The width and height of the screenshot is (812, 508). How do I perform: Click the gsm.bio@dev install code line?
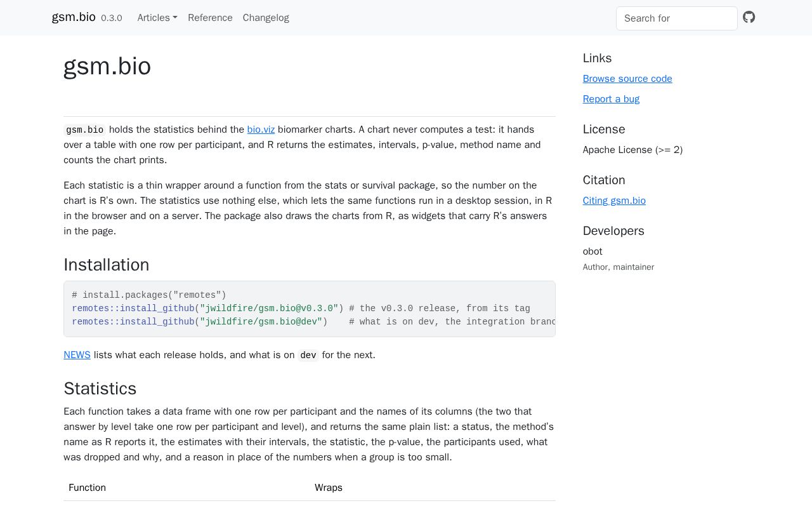[x=313, y=322]
